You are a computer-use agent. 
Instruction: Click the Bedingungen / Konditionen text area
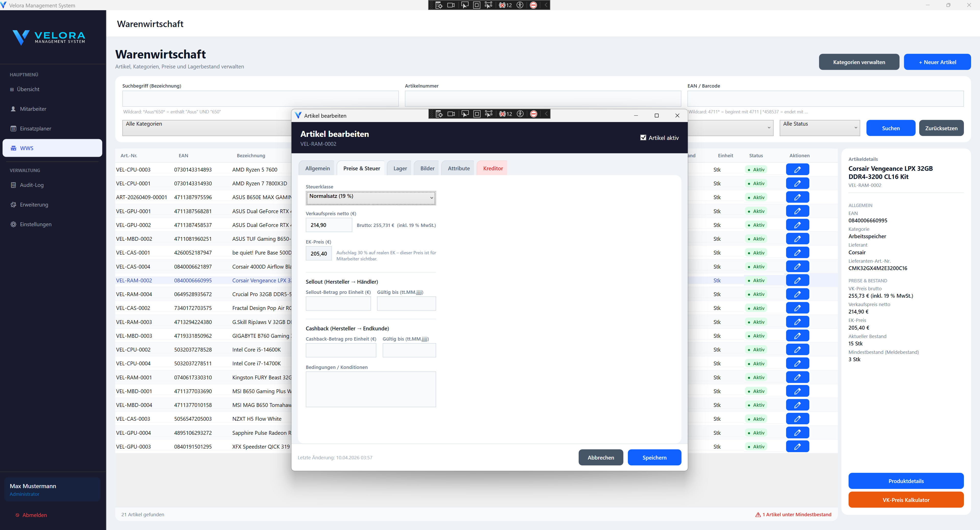(370, 389)
